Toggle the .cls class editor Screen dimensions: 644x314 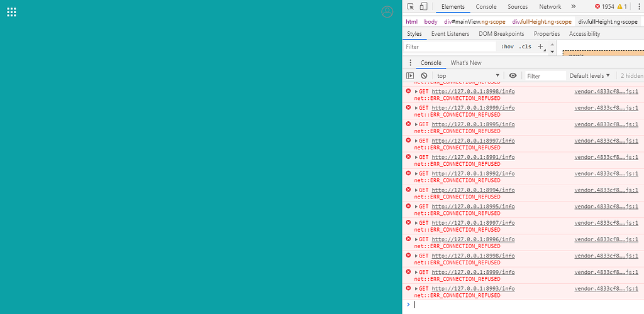tap(525, 46)
